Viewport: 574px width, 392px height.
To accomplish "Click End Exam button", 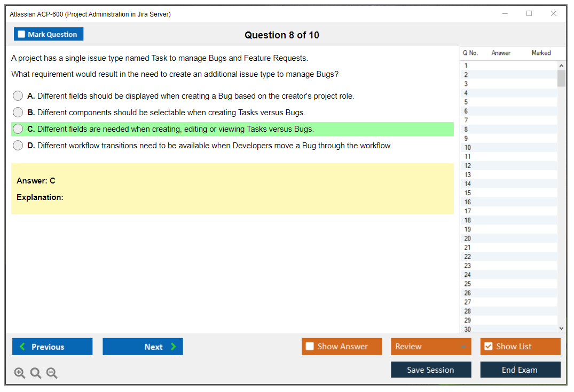I will point(520,370).
